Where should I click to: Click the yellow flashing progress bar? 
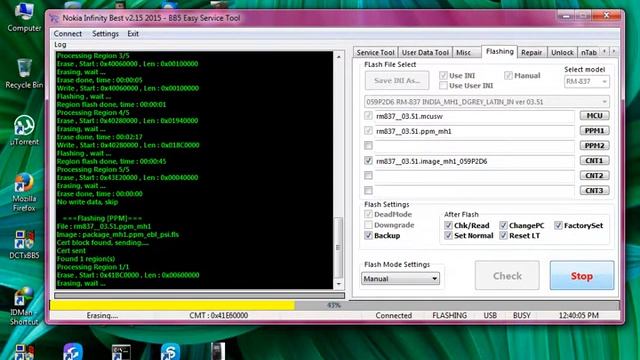[172, 305]
